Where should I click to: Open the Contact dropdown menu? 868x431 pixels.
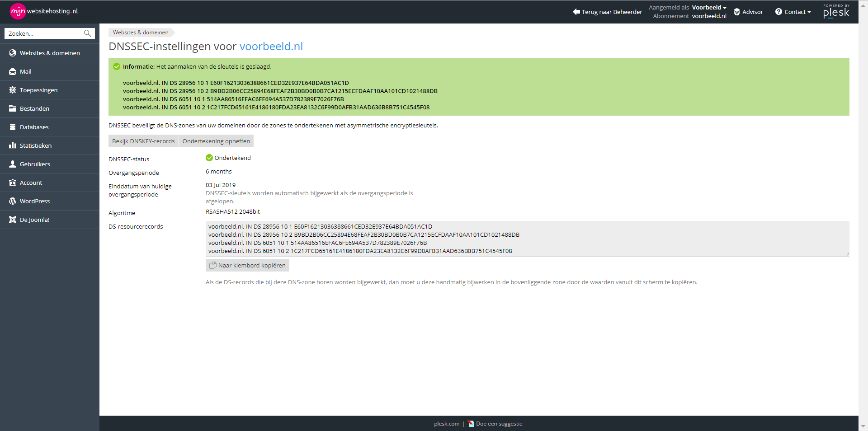797,12
